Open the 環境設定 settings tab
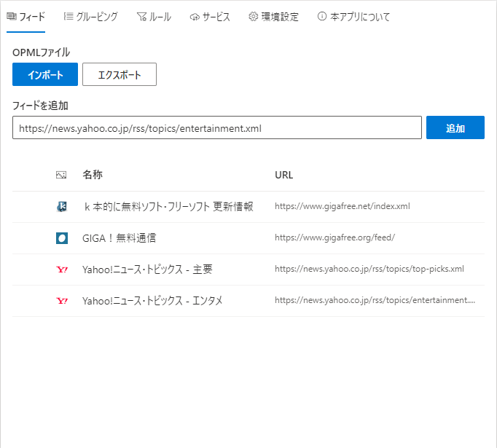 pyautogui.click(x=273, y=17)
